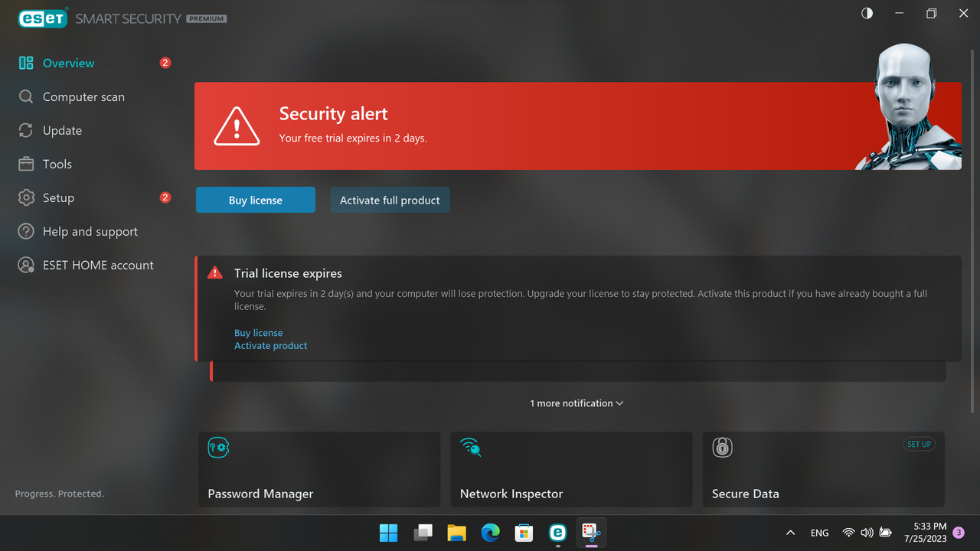
Task: Click the red Setup notification badge
Action: tap(165, 197)
